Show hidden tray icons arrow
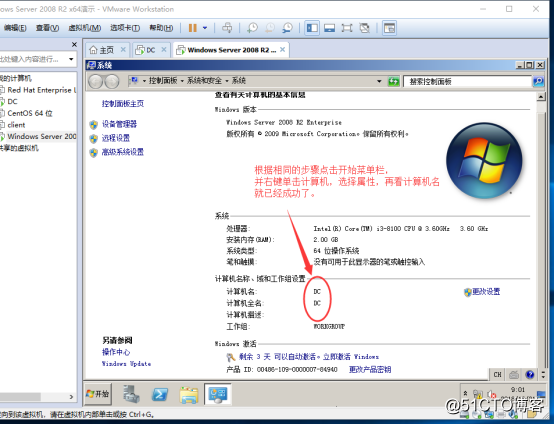Image resolution: width=554 pixels, height=424 pixels. click(465, 393)
